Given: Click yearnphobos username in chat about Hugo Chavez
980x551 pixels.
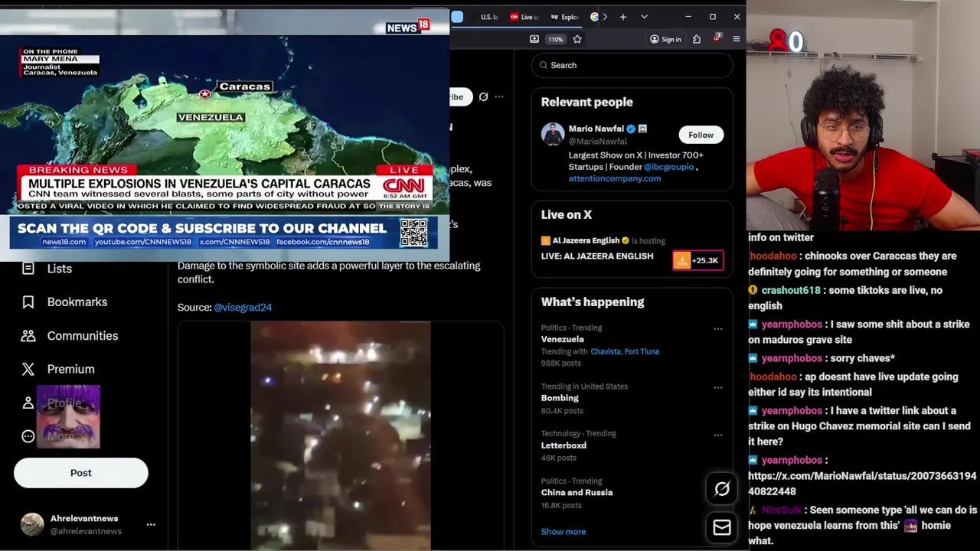Looking at the screenshot, I should [x=792, y=410].
